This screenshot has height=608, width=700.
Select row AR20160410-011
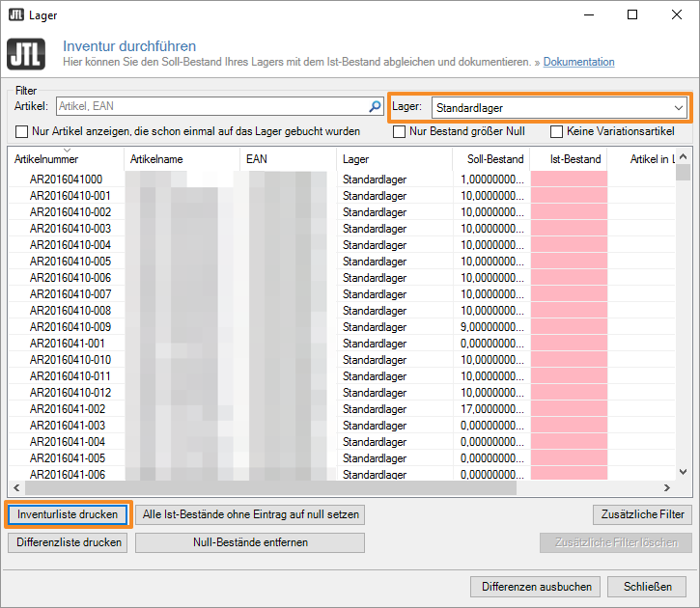342,376
